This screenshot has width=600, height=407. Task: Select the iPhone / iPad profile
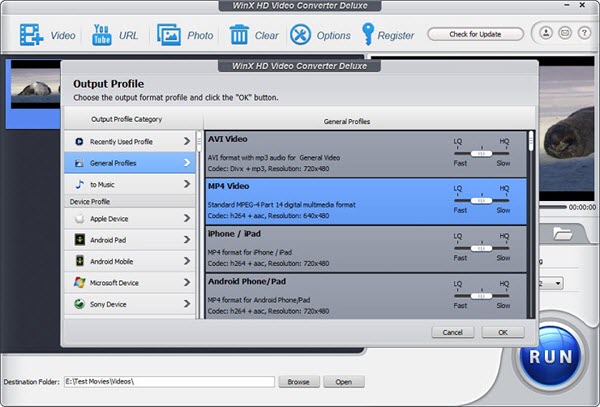pyautogui.click(x=366, y=249)
